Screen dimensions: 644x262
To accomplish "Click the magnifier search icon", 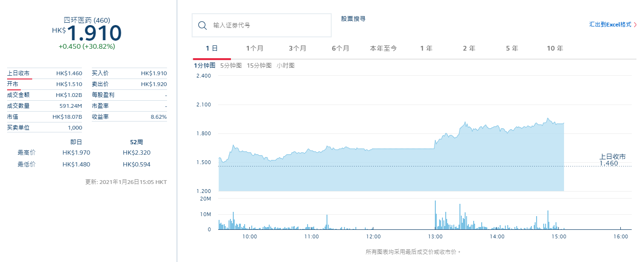I will 203,26.
